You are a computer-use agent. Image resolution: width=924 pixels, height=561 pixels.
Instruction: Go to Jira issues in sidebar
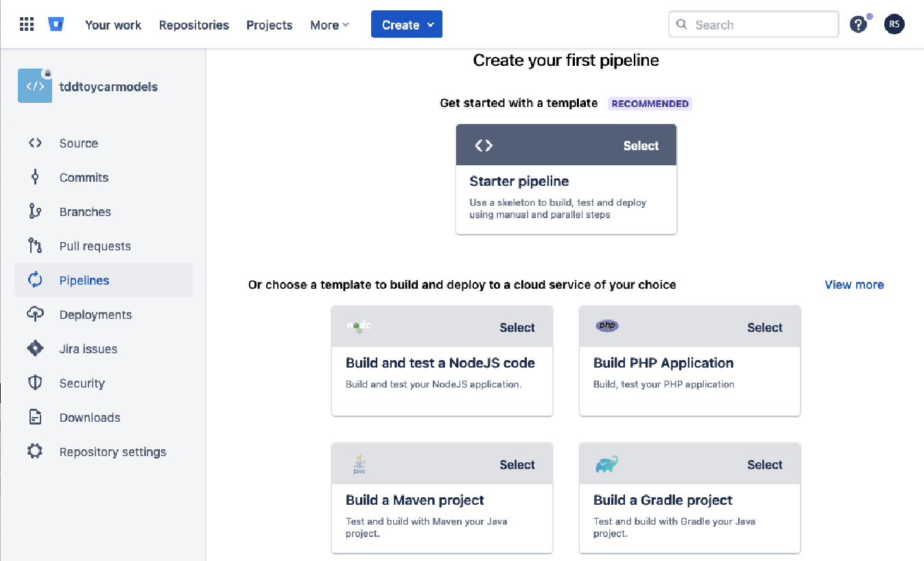tap(104, 348)
